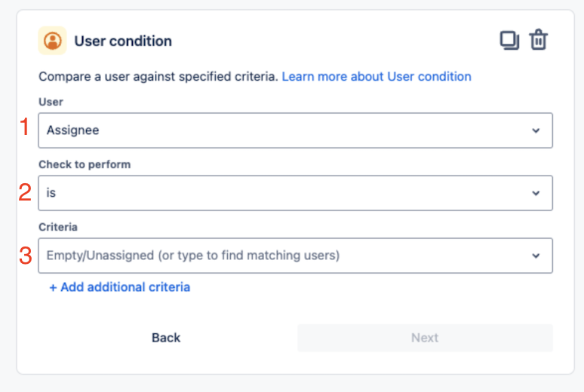
Task: Click the "Criteria" field label
Action: tap(58, 226)
